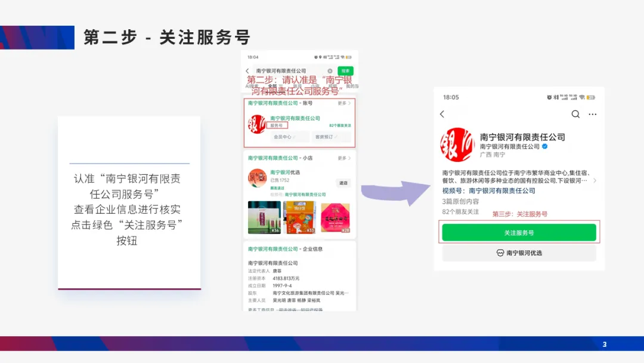Click the shop link 南宁银河有限责任公司 under 朋友逛过
The image size is (644, 363).
click(305, 195)
